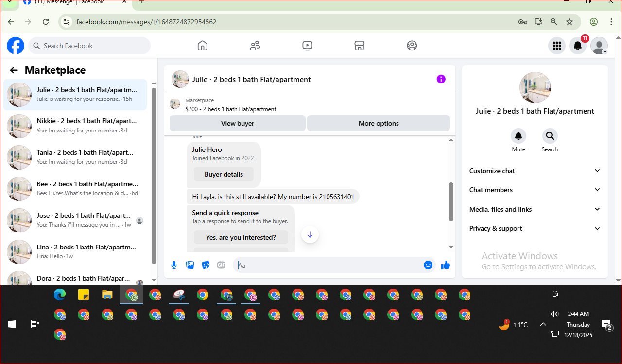
Task: Open the emoji picker in message box
Action: (428, 265)
